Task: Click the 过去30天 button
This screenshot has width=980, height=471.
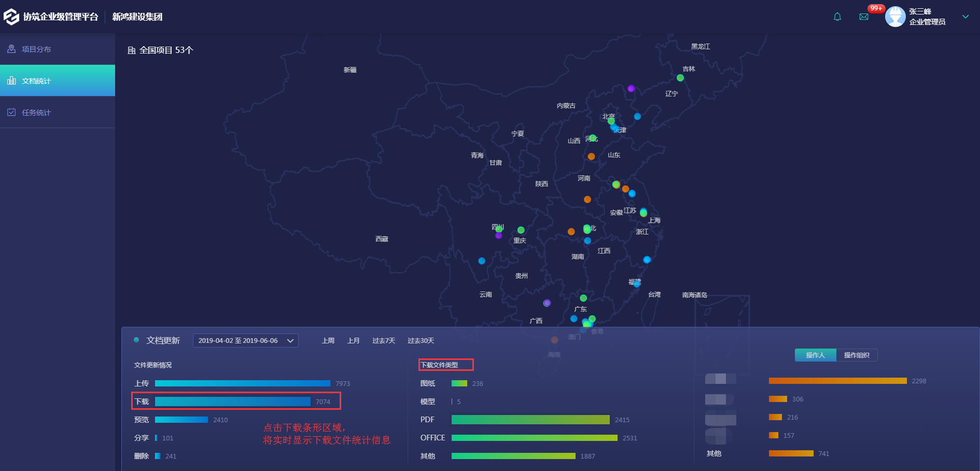Action: pos(421,340)
